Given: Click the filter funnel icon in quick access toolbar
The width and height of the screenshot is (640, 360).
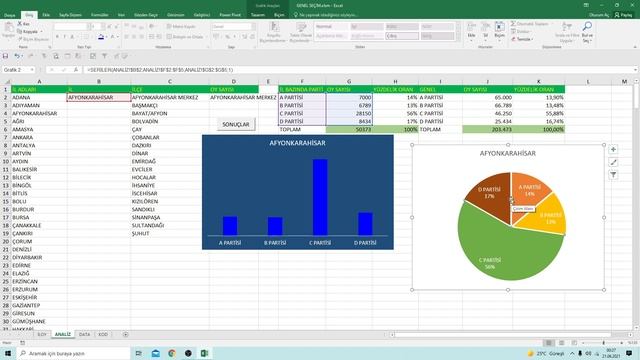Looking at the screenshot, I should tap(104, 56).
